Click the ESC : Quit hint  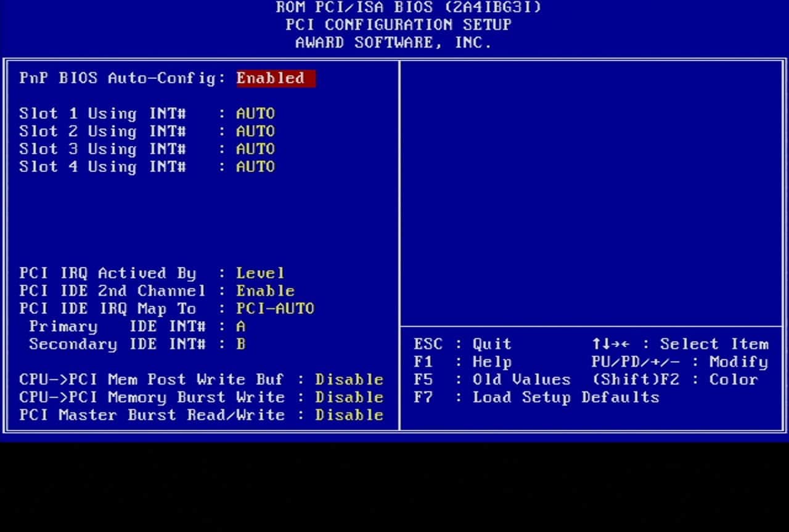(463, 345)
